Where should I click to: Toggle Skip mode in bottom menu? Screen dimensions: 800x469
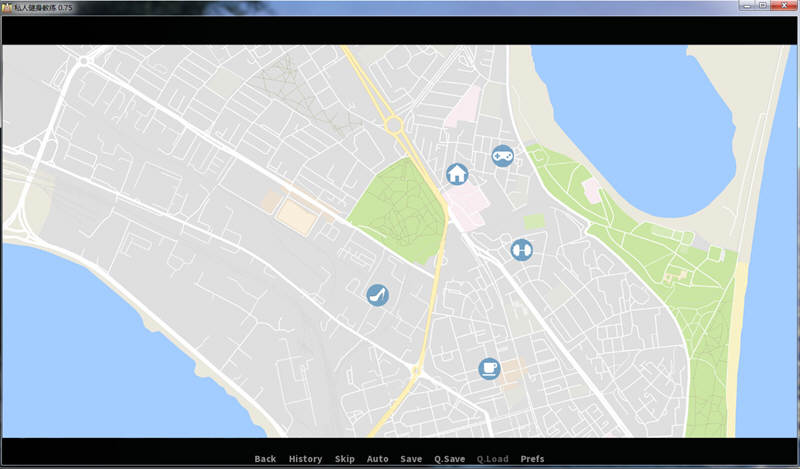click(345, 459)
